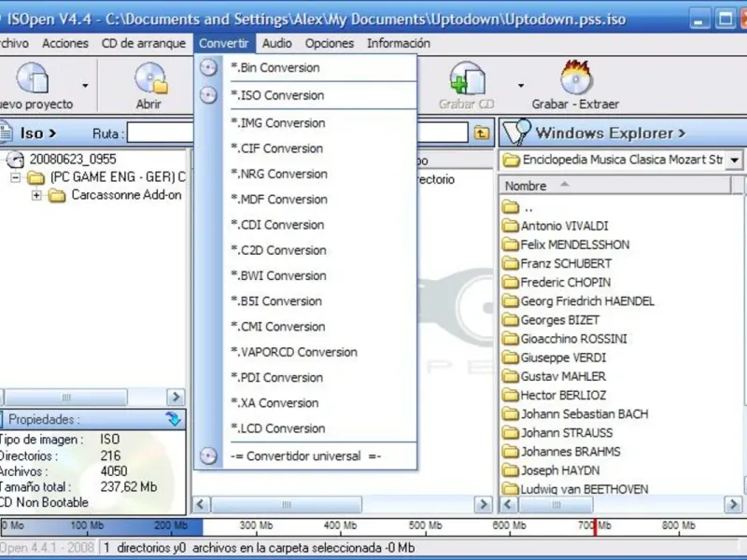Viewport: 747px width, 560px height.
Task: Open the Opciones menu
Action: 330,43
